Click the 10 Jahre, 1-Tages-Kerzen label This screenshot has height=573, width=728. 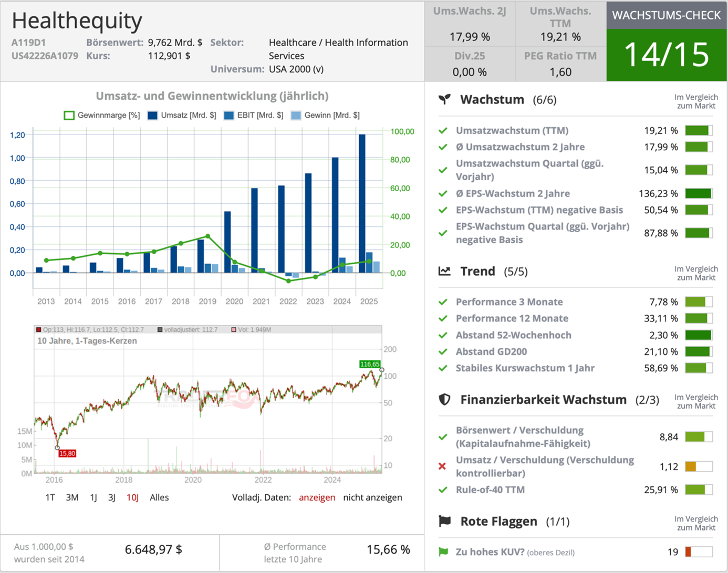[87, 341]
